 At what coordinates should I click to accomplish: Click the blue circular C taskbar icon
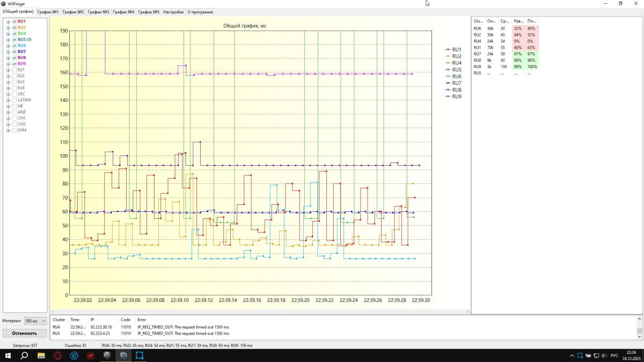point(74,356)
